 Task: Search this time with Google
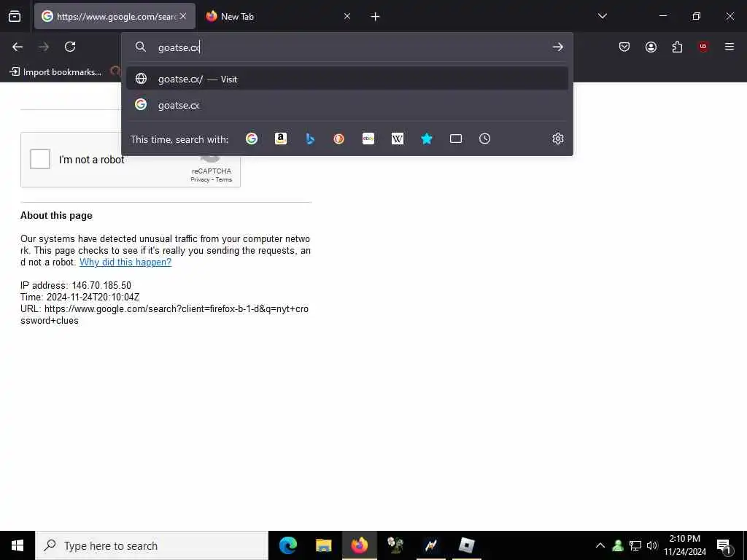tap(252, 139)
